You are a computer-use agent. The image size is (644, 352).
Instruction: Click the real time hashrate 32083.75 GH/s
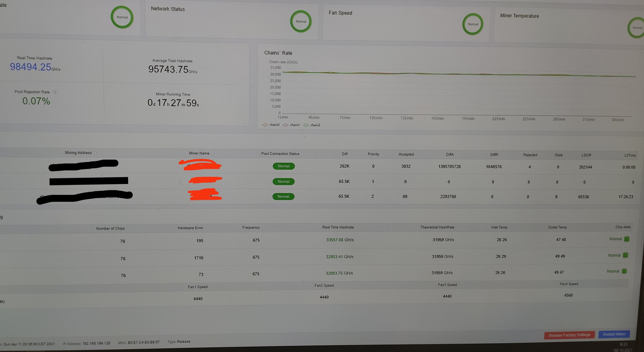339,273
